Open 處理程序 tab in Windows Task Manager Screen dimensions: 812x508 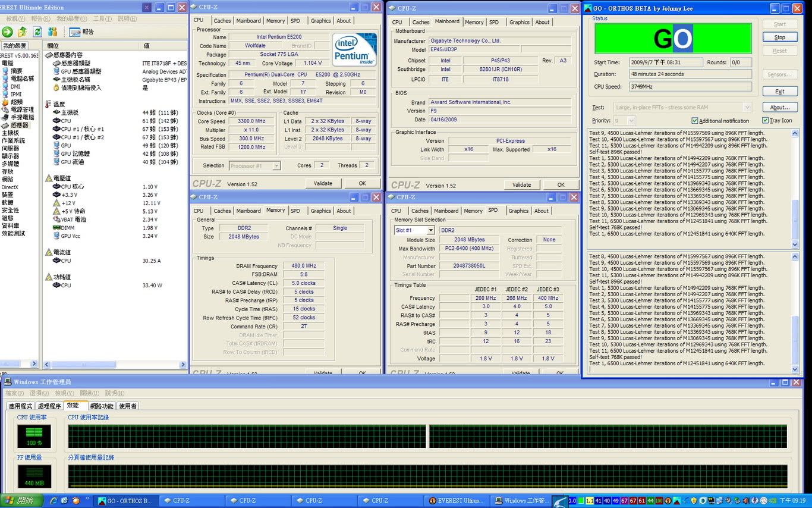49,406
